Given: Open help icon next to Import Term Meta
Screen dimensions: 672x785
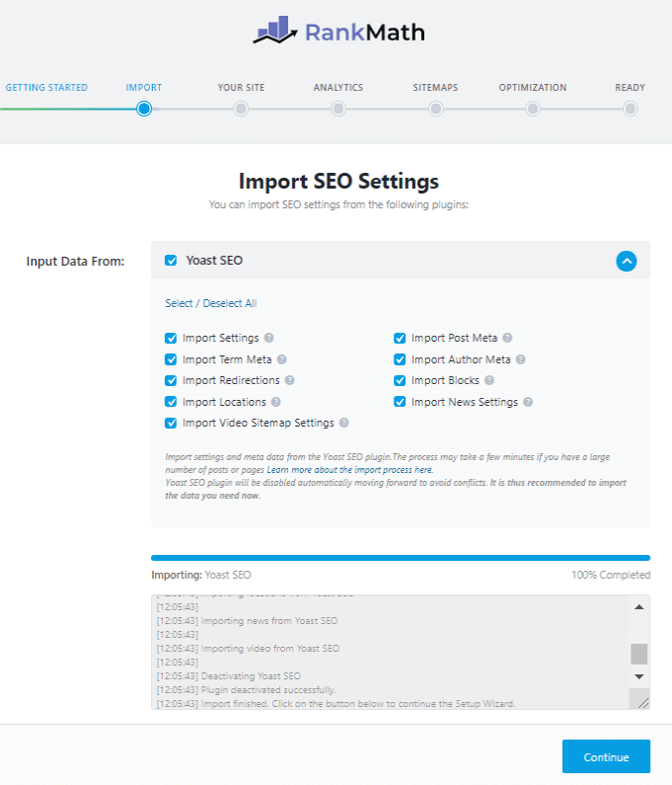Looking at the screenshot, I should pyautogui.click(x=281, y=359).
